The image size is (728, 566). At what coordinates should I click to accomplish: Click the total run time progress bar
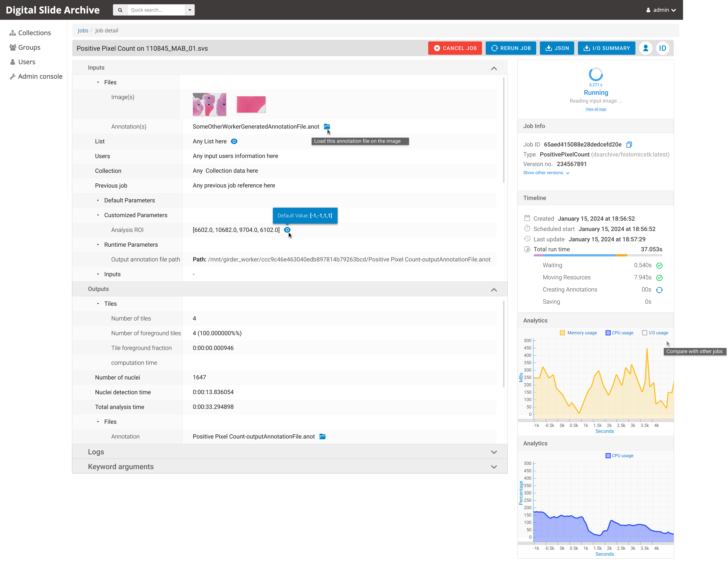click(598, 255)
